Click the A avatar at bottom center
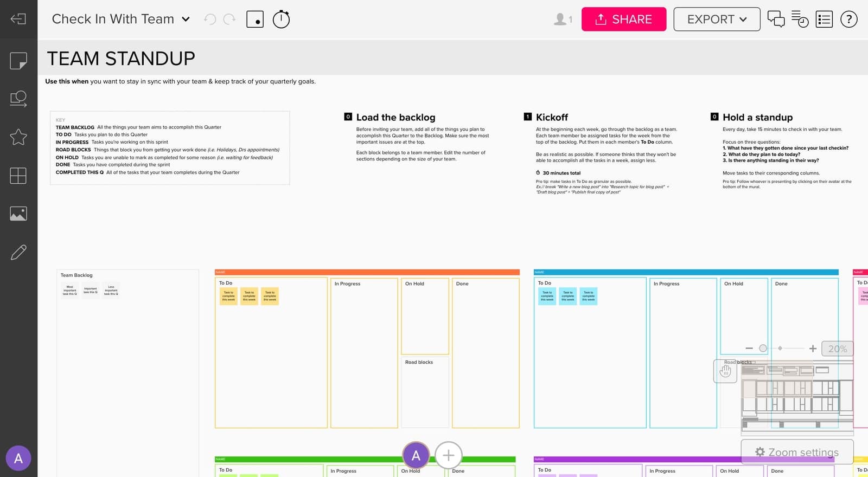The image size is (868, 477). point(416,455)
